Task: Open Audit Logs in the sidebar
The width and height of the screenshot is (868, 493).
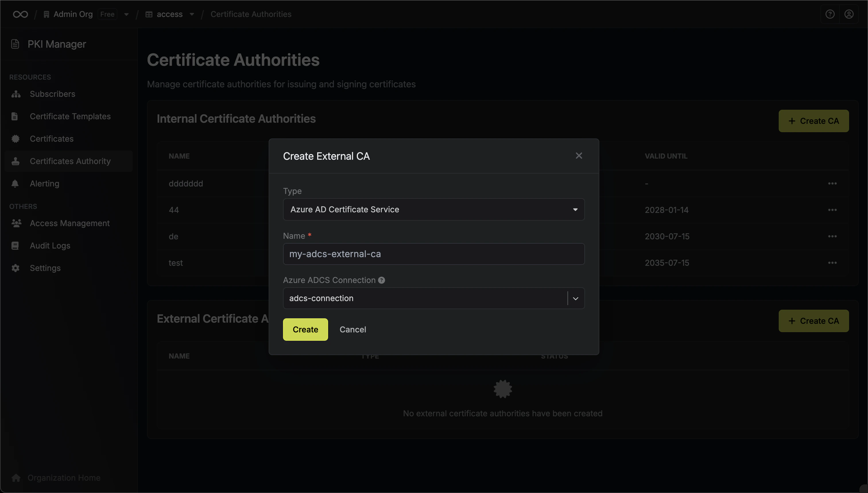Action: coord(69,245)
